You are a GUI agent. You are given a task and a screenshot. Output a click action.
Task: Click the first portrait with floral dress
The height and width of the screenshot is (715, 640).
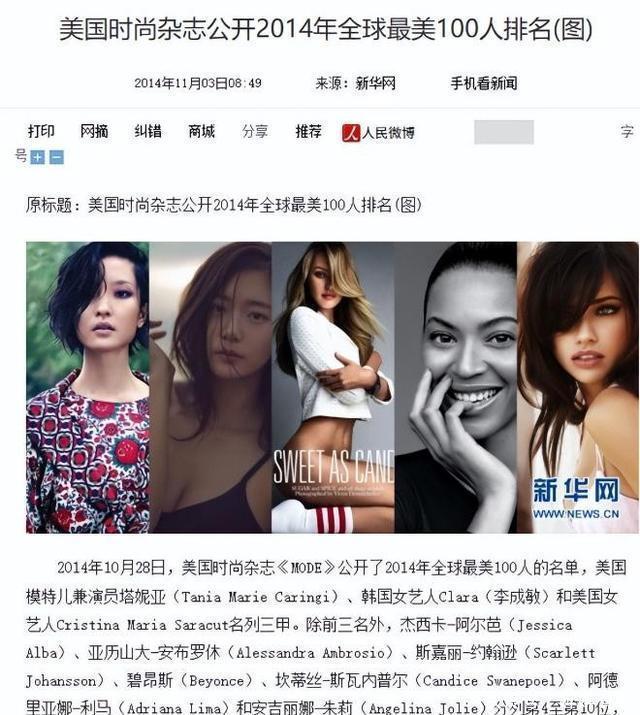[x=88, y=388]
